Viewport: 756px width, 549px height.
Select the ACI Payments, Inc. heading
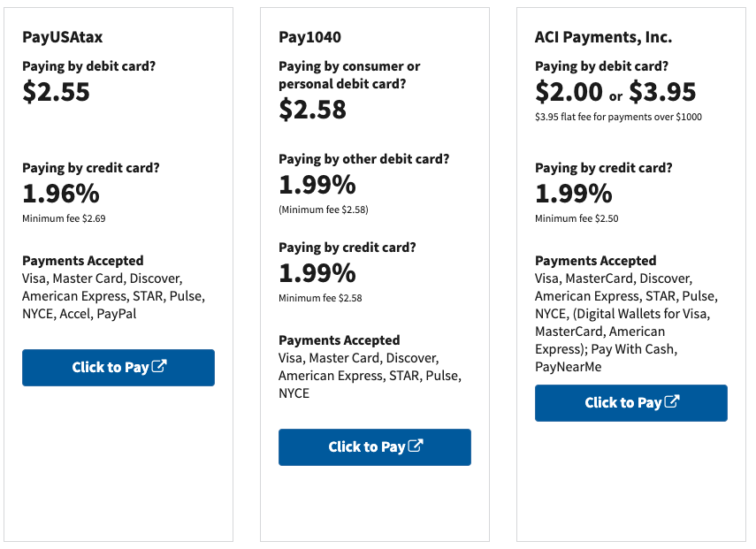[603, 37]
